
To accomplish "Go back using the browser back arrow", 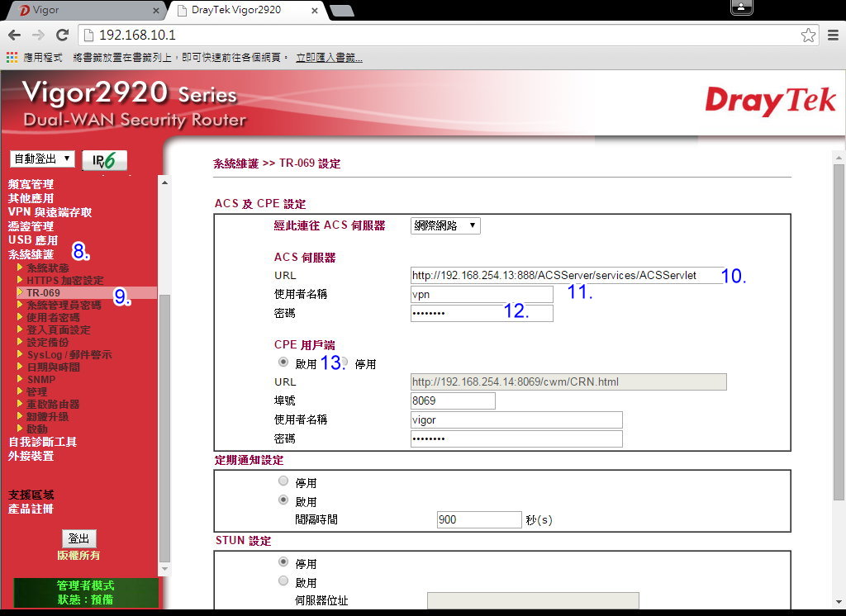I will pos(15,35).
